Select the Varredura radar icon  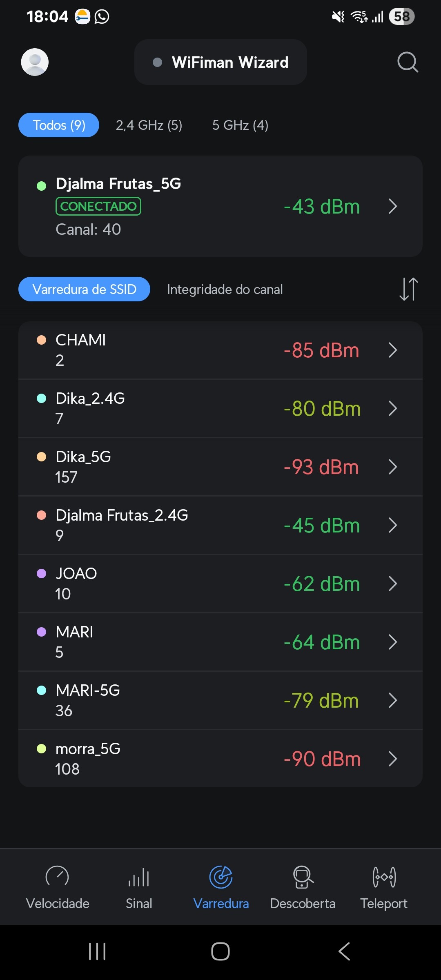pos(221,877)
